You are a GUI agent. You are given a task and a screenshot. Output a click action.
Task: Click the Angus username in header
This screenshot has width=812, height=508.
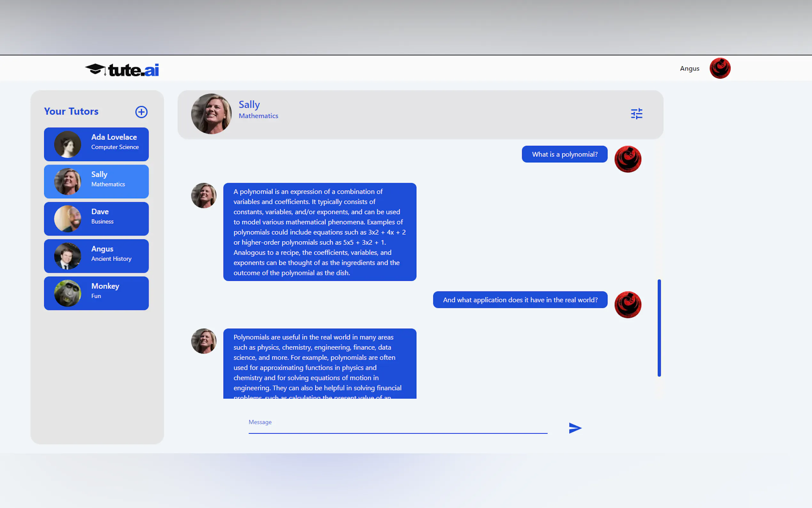pos(690,68)
